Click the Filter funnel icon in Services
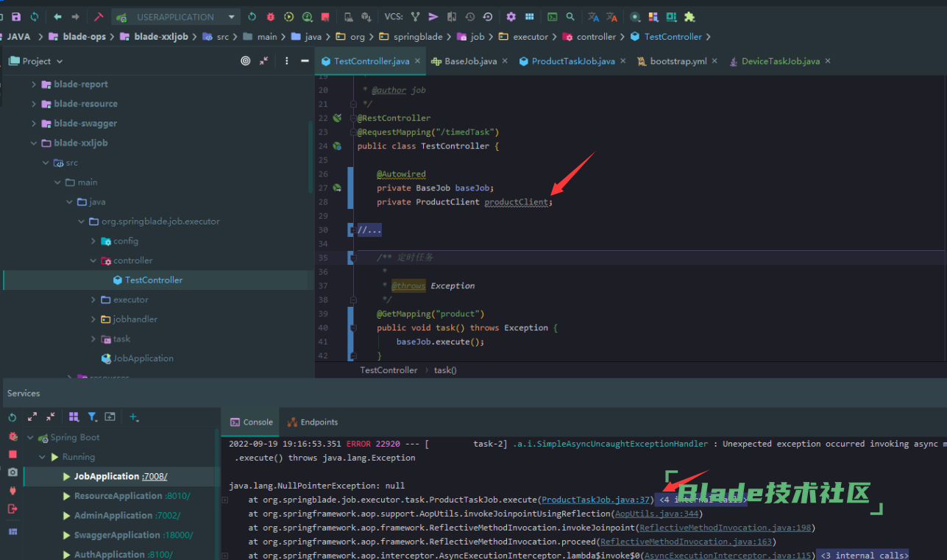This screenshot has height=560, width=947. (x=92, y=417)
